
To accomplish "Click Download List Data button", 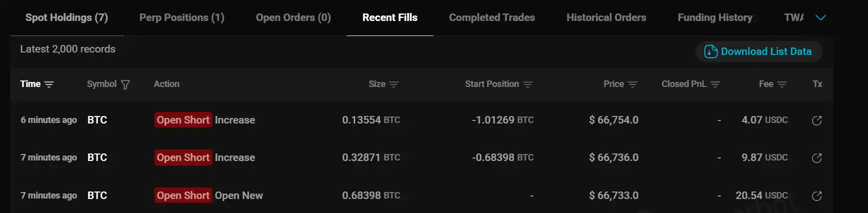I will coord(759,51).
